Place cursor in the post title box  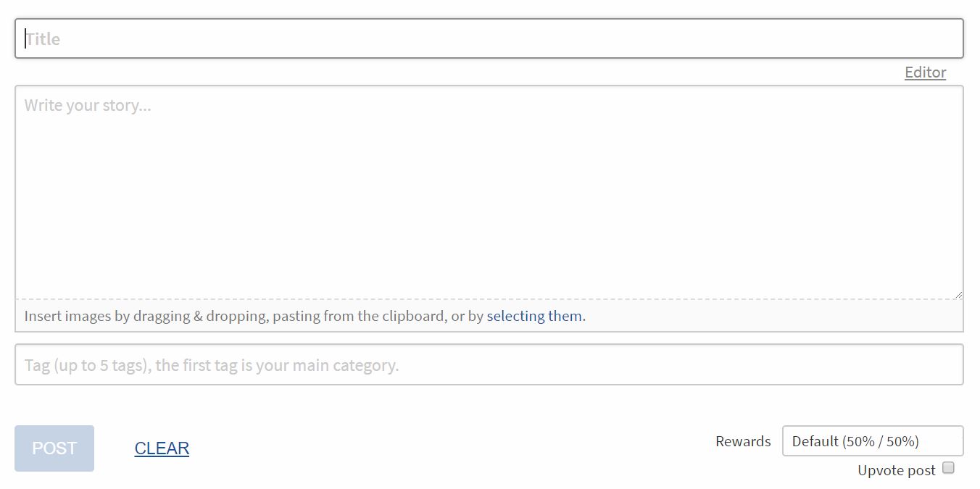(x=489, y=38)
